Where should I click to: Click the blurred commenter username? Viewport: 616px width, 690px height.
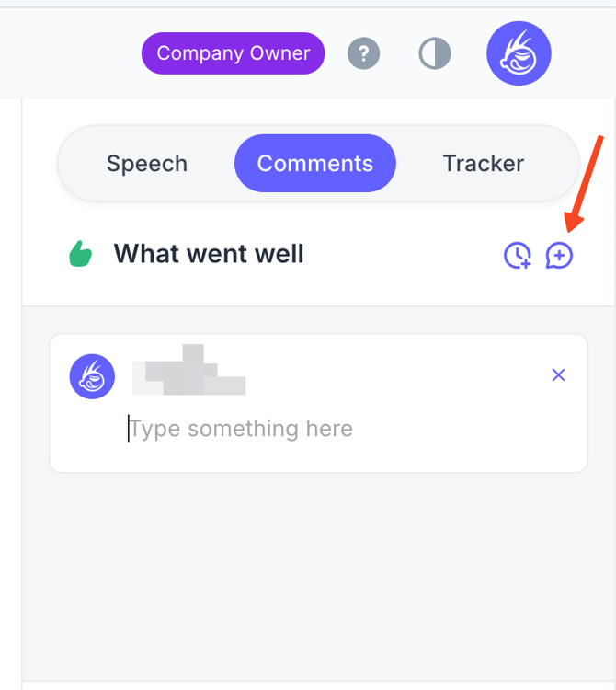[189, 370]
